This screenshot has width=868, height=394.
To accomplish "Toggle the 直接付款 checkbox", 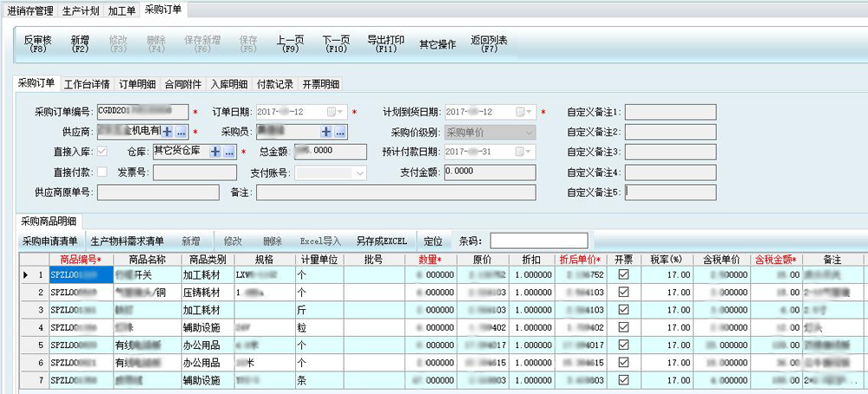I will [x=102, y=172].
